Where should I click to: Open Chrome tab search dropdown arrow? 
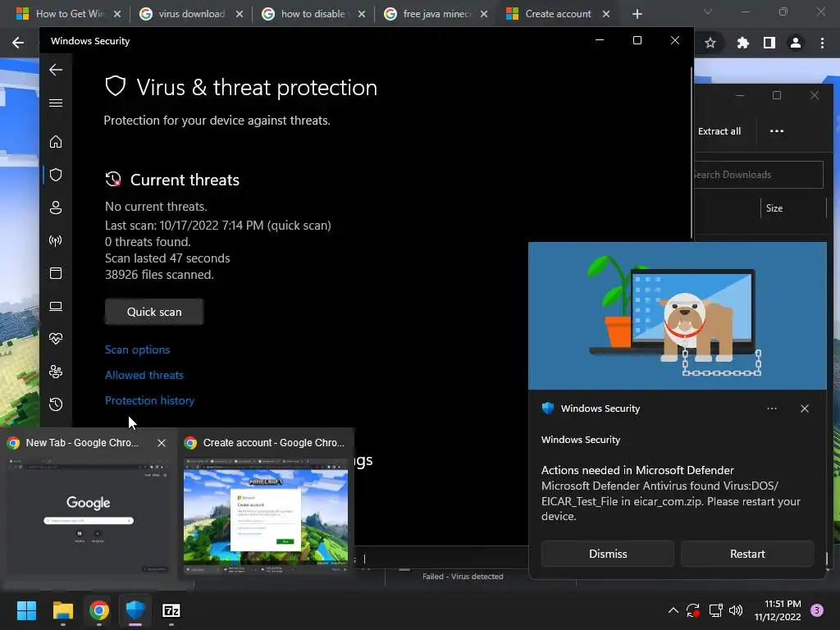point(708,11)
